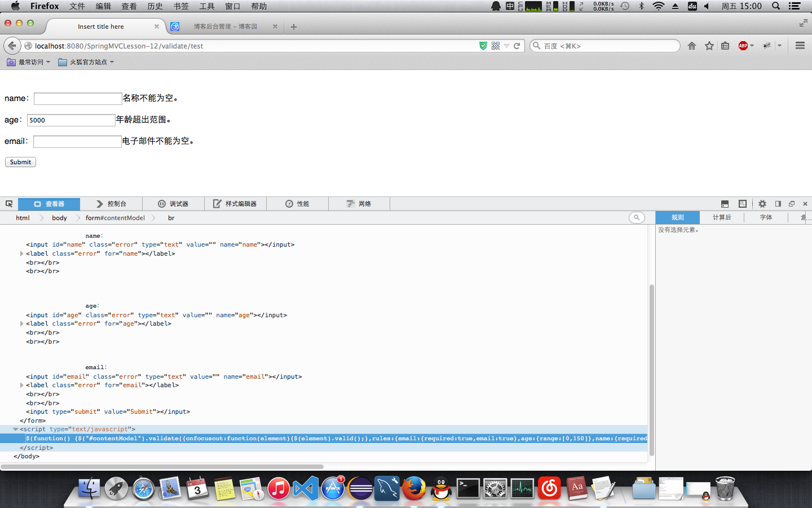Switch to the 调试器 debugger tab
The height and width of the screenshot is (508, 812).
pyautogui.click(x=173, y=204)
